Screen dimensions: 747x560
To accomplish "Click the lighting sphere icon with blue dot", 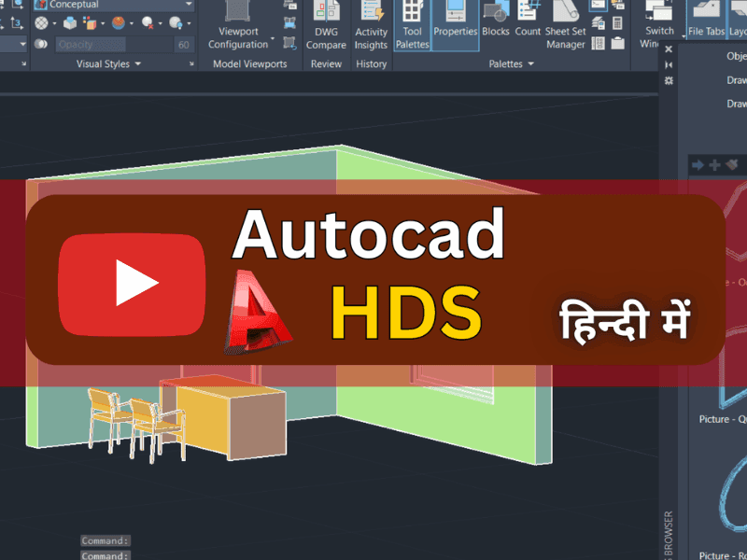I will coord(176,22).
